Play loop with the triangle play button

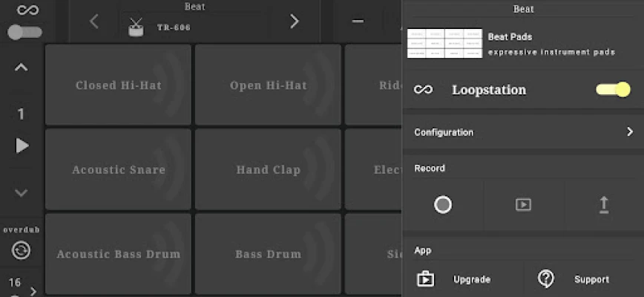[22, 146]
